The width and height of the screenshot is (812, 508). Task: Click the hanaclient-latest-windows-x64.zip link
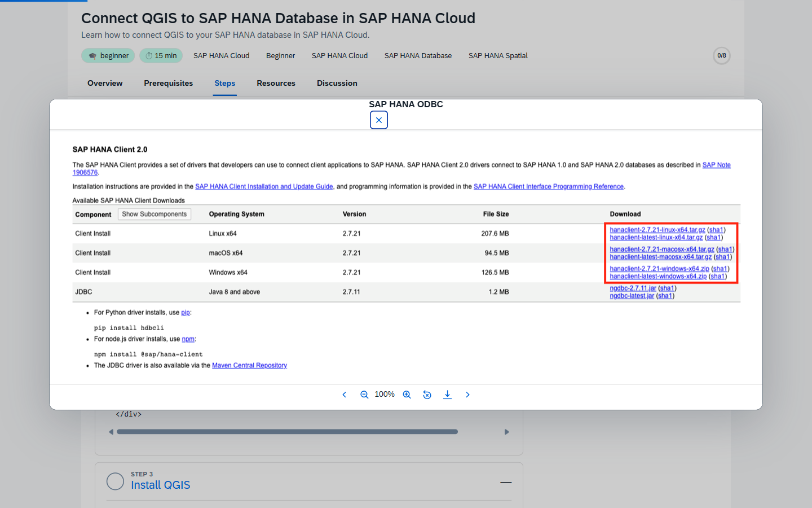tap(658, 276)
